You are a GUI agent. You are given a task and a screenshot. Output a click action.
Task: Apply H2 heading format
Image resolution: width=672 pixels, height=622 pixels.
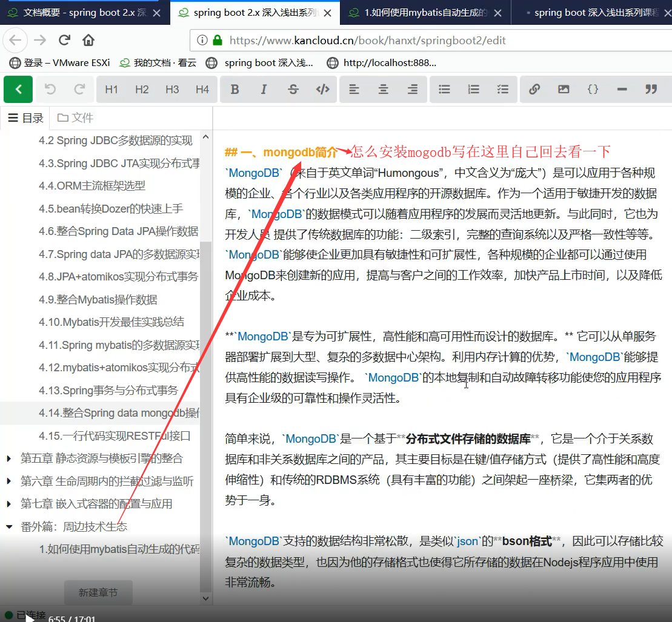(142, 89)
